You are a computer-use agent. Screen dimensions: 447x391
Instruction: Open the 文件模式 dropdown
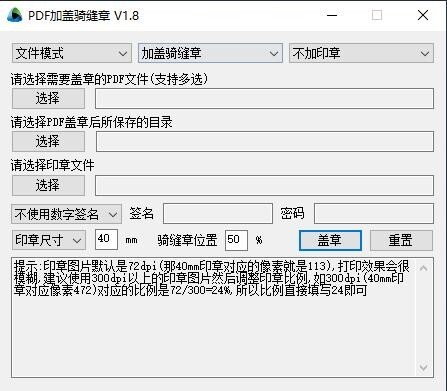coord(72,53)
